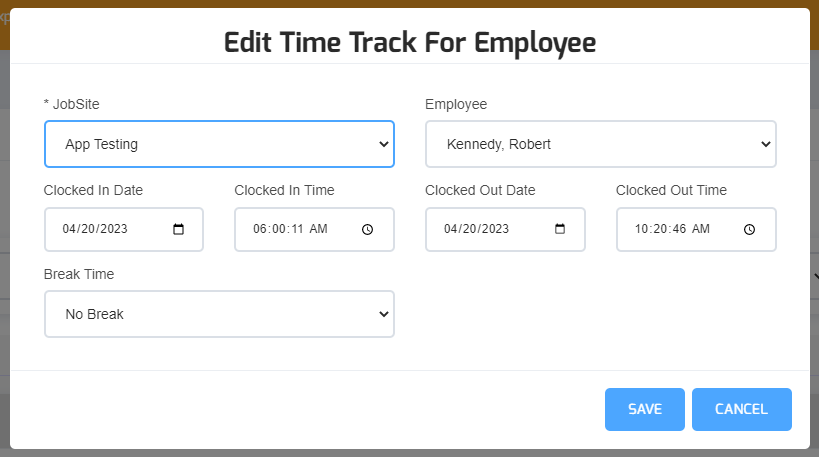Open the Clocked Out Time clock picker
The image size is (819, 457).
[x=750, y=229]
